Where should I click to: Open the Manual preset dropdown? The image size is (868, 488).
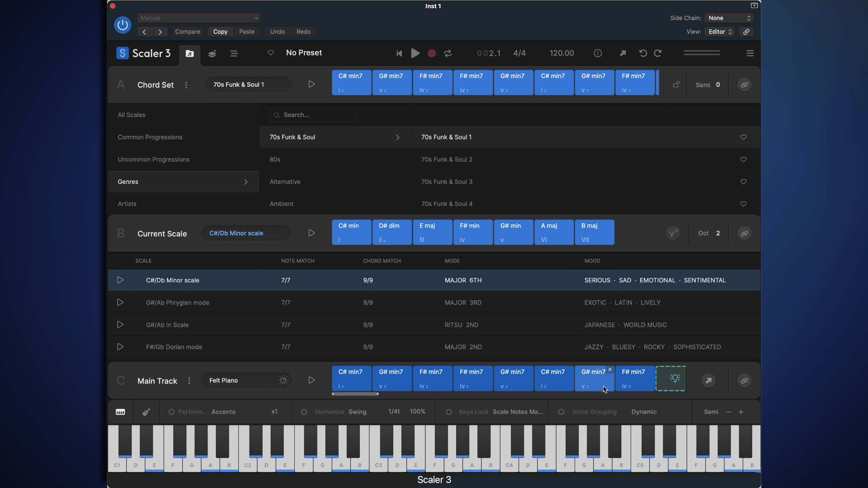[x=198, y=18]
